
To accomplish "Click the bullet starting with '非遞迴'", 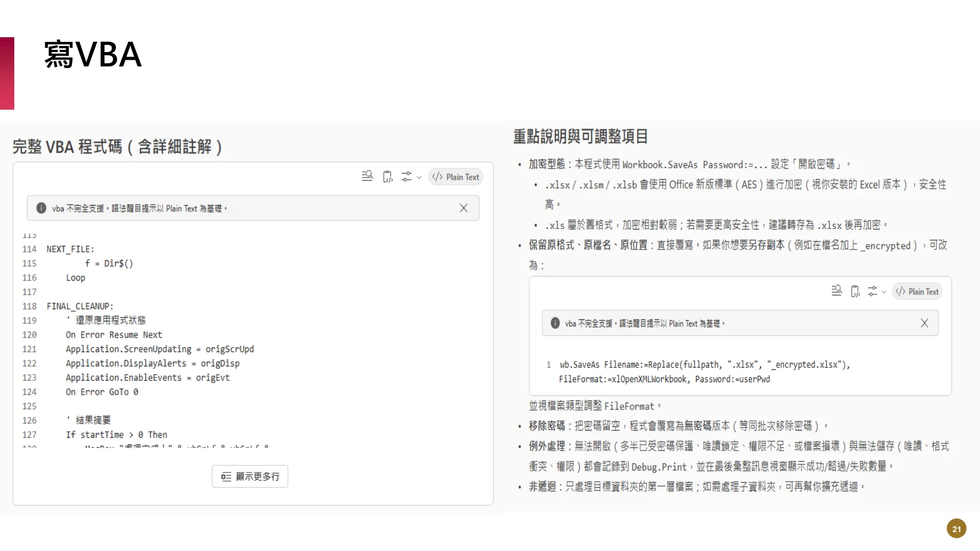I will coord(697,487).
